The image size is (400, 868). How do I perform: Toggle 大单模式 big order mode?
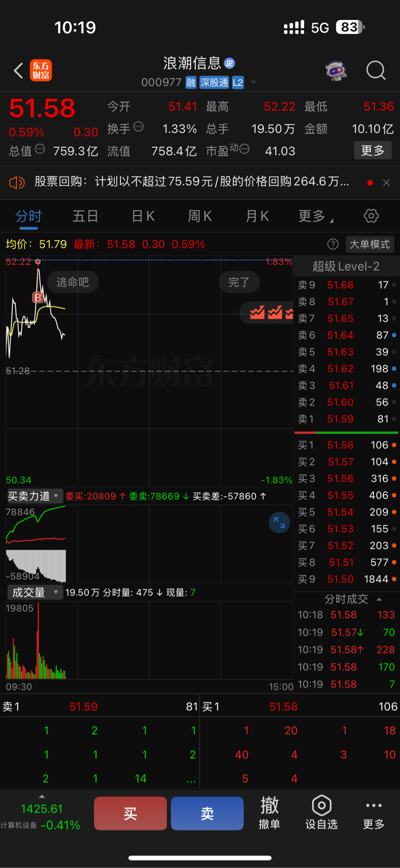[369, 244]
